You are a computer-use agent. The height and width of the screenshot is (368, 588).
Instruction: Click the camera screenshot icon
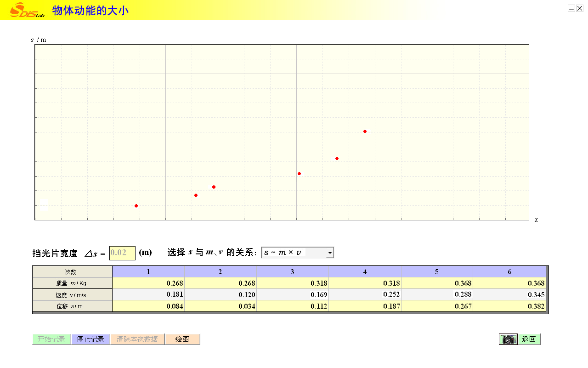[x=508, y=339]
